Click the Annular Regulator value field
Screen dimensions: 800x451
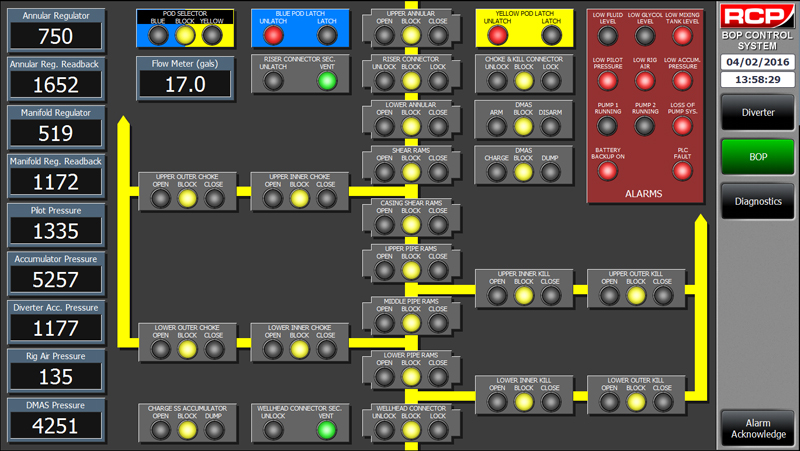56,36
